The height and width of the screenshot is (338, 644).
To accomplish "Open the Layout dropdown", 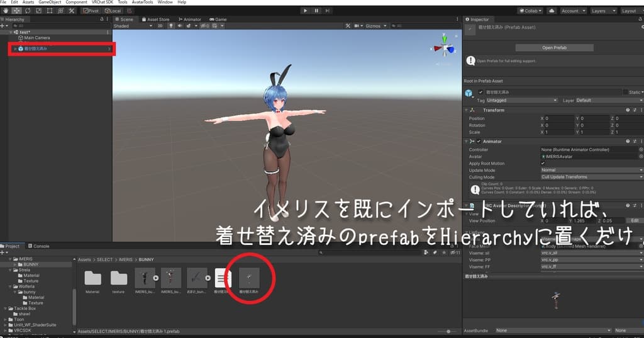I will tap(631, 11).
